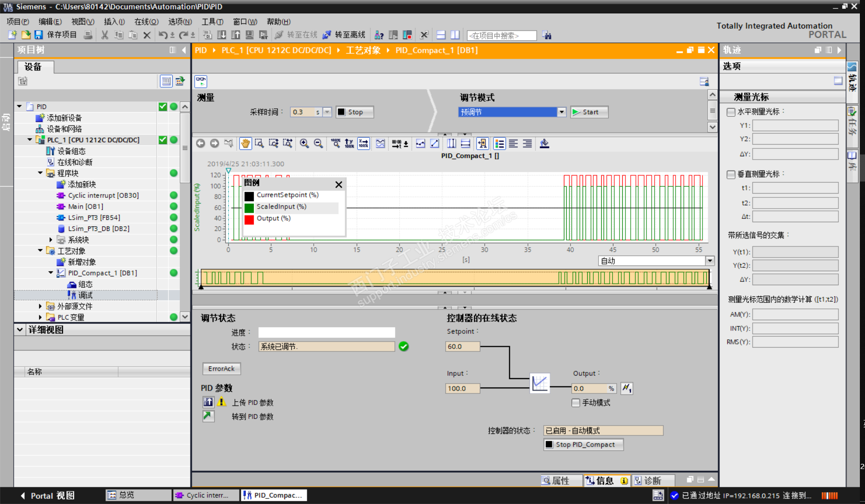Click the export/paint bucket icon in trend toolbar
Image resolution: width=865 pixels, height=504 pixels.
(x=544, y=144)
